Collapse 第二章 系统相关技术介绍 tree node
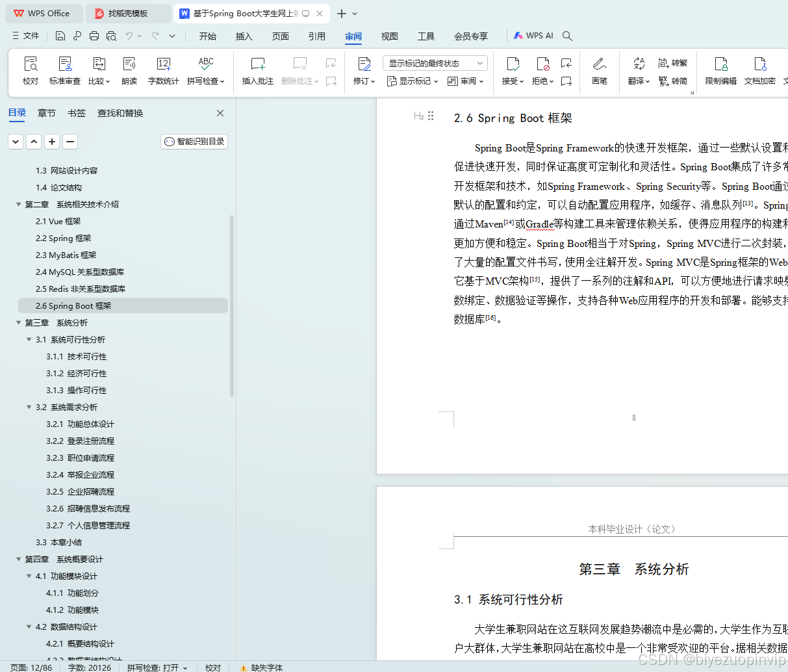Viewport: 788px width, 672px height. point(18,204)
